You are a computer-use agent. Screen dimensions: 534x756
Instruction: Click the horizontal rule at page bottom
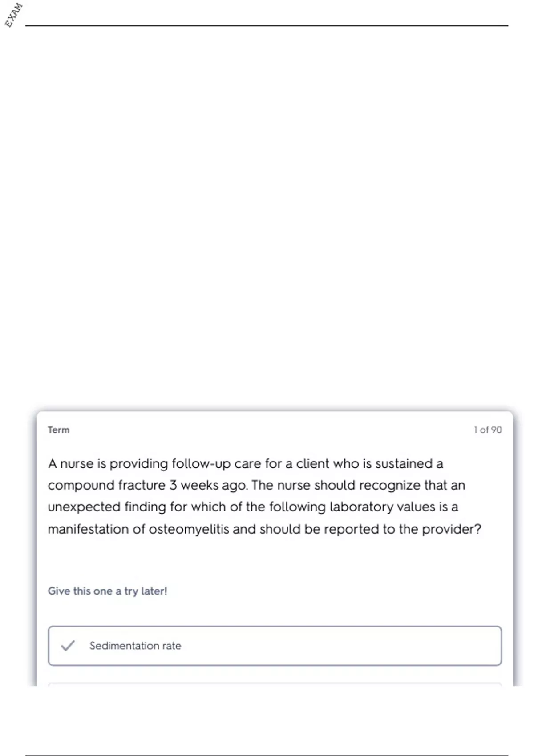pyautogui.click(x=267, y=755)
